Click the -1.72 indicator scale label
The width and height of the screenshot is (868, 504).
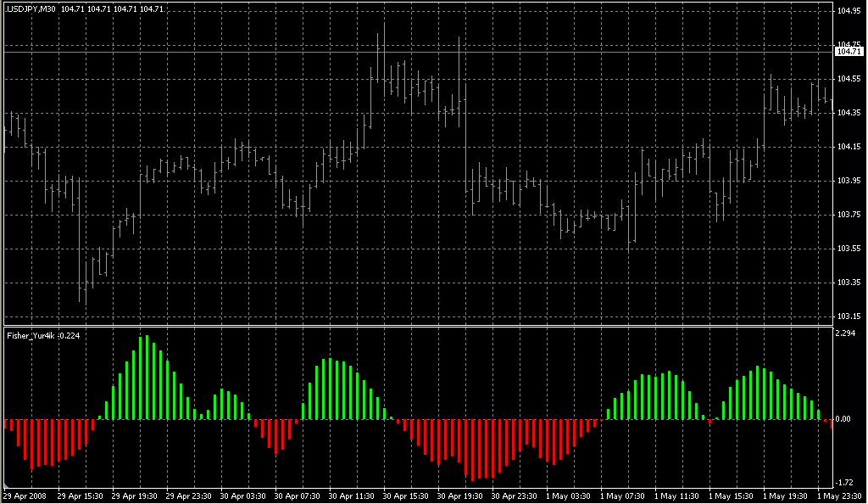click(846, 481)
